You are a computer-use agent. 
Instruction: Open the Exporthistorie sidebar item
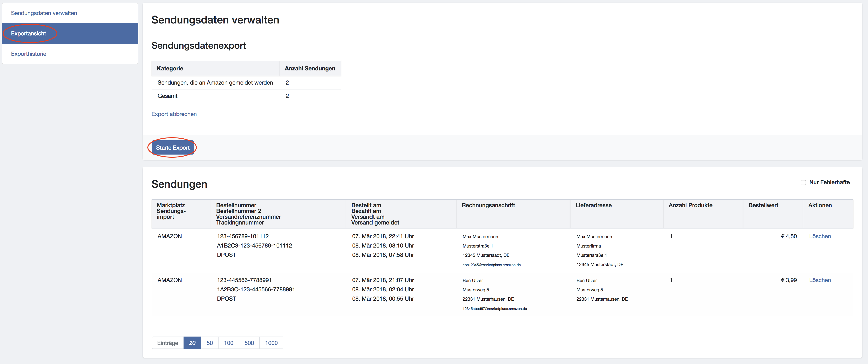point(29,54)
